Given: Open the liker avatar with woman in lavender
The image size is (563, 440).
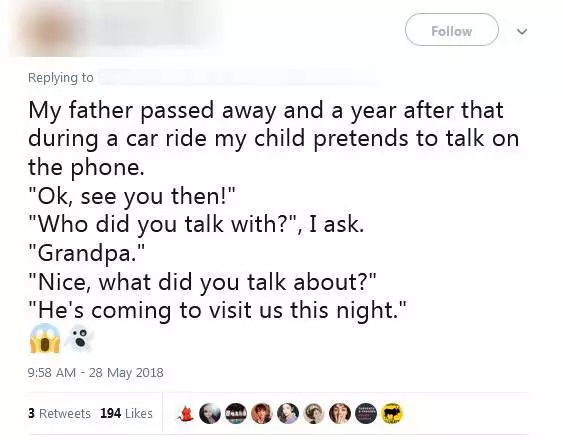Looking at the screenshot, I should click(x=288, y=413).
